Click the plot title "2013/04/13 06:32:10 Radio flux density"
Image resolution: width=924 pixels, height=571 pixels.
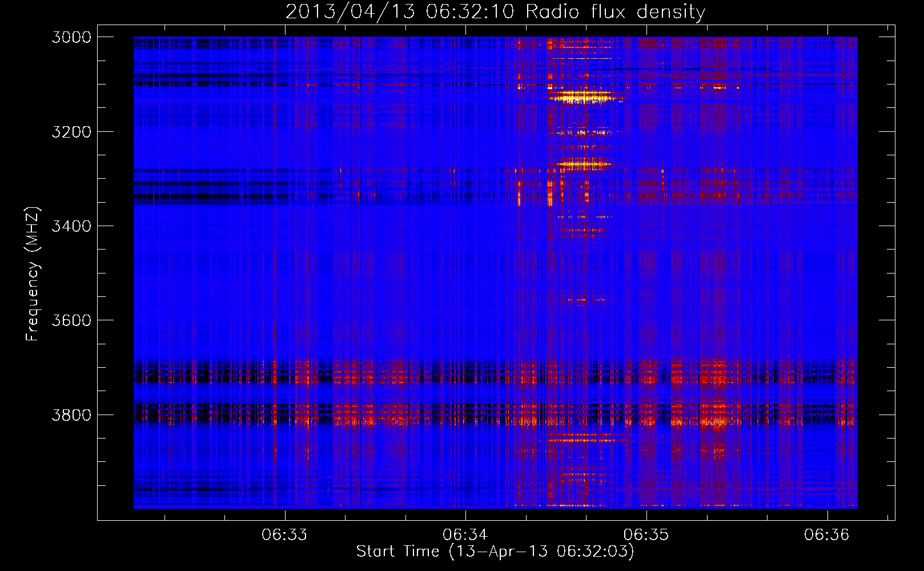tap(495, 11)
